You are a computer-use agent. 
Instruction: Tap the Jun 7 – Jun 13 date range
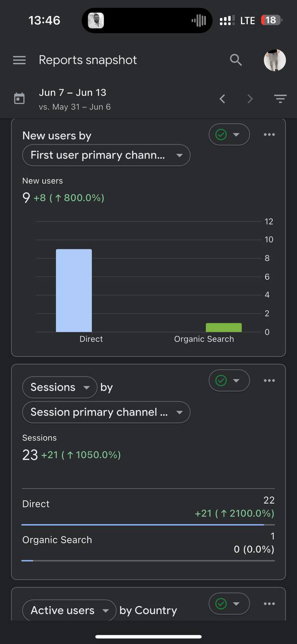pos(72,93)
